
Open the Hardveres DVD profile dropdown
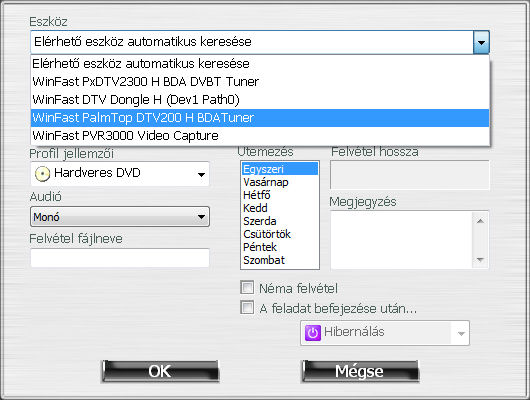point(120,174)
